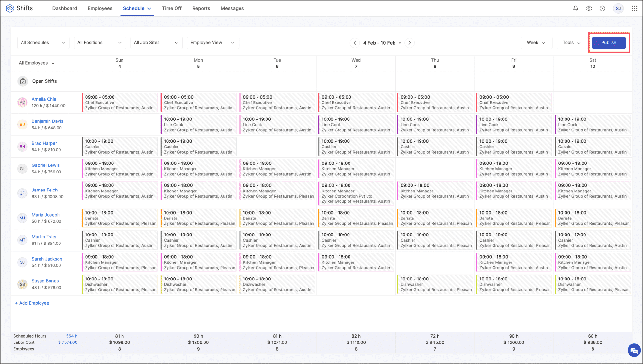Click the help question mark icon
This screenshot has width=643, height=364.
602,8
